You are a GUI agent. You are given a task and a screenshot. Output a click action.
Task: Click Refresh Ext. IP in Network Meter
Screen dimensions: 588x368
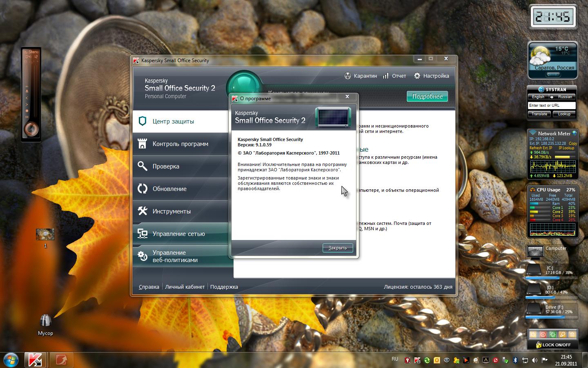point(541,148)
